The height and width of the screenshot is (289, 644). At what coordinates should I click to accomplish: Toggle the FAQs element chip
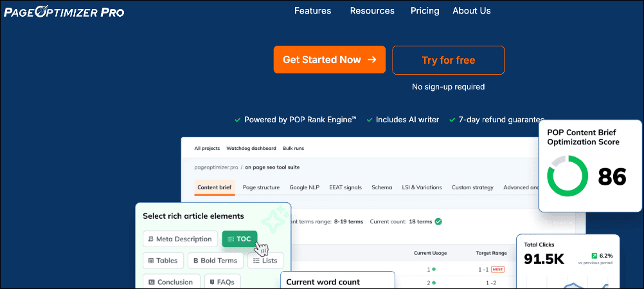click(222, 282)
